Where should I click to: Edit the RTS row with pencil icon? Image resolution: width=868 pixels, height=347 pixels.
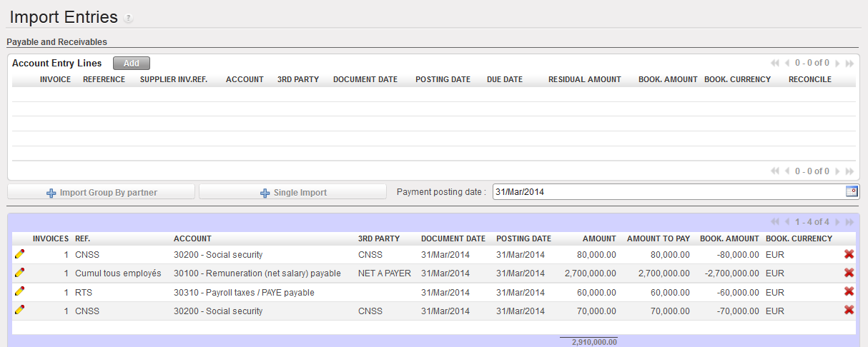click(x=19, y=291)
